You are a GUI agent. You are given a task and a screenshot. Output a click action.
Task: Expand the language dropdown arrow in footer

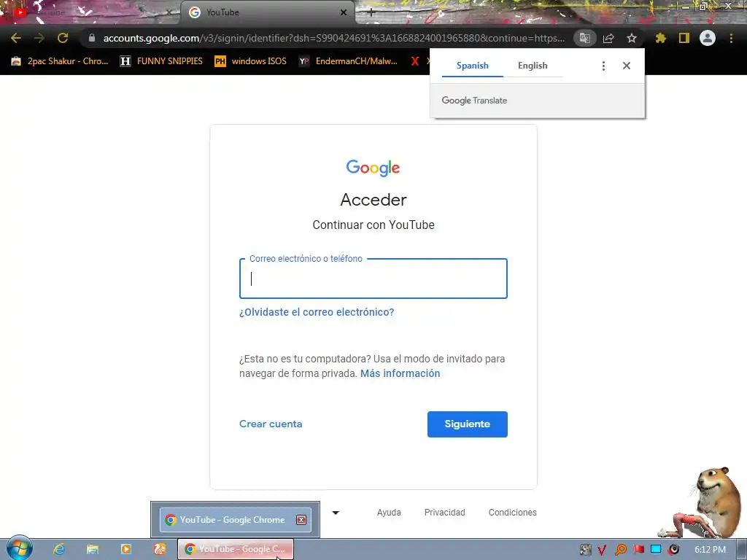(336, 513)
